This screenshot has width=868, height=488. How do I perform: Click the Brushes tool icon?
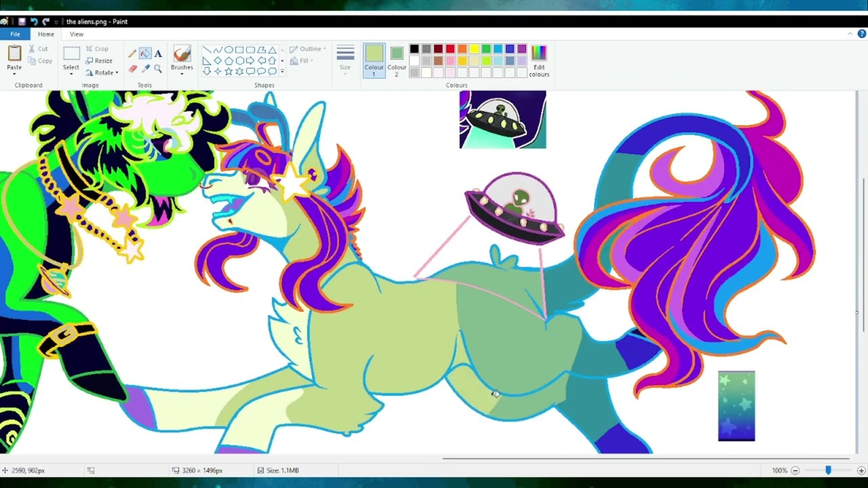click(x=182, y=54)
